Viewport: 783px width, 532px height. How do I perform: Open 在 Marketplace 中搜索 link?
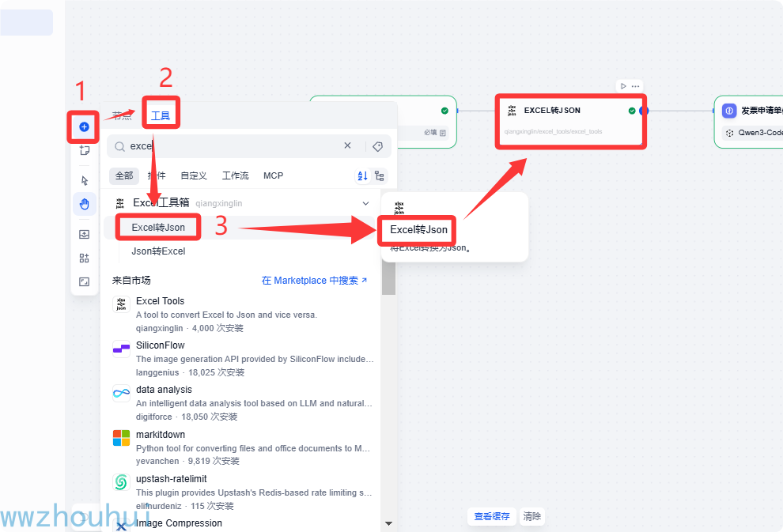coord(314,281)
